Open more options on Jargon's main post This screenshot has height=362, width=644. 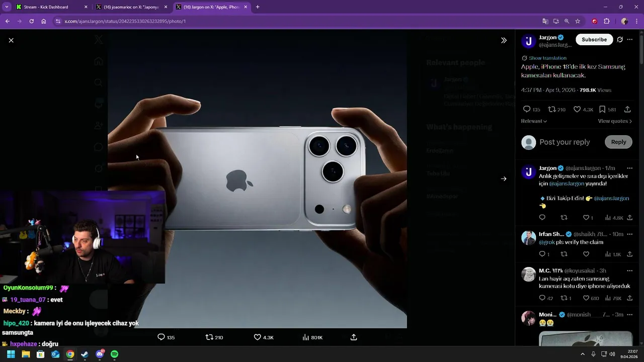coord(630,40)
